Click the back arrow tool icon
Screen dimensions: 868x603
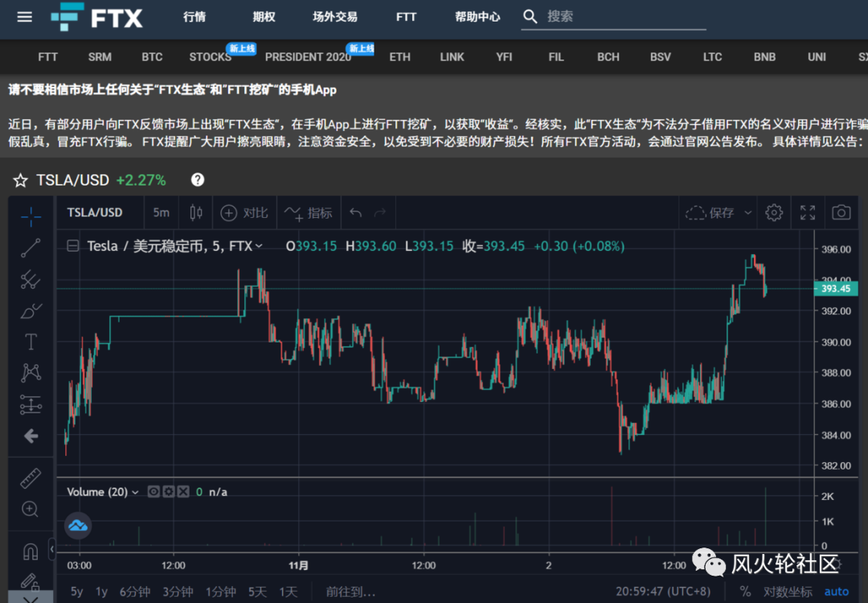[31, 436]
